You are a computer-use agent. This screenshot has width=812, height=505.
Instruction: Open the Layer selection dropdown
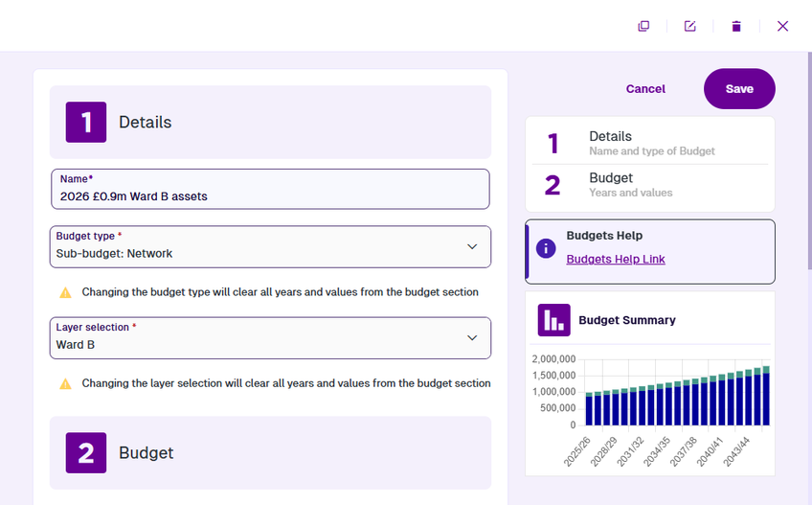[x=270, y=338]
